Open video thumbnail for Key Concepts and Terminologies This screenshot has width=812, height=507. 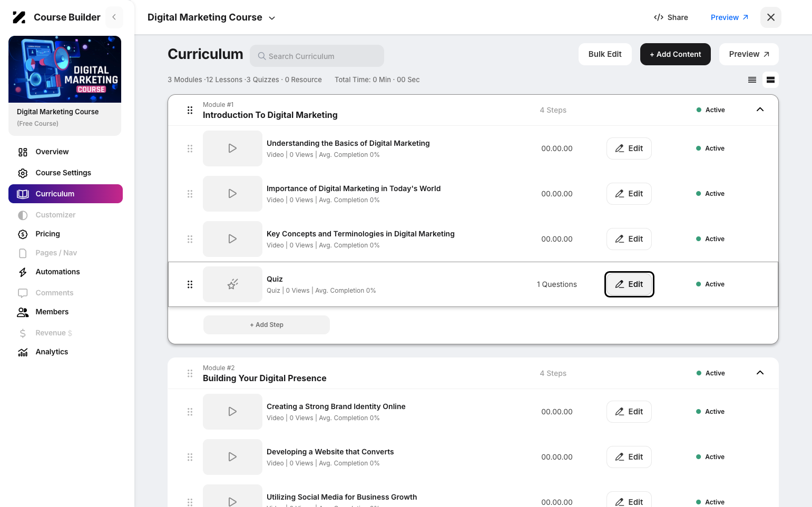coord(232,239)
